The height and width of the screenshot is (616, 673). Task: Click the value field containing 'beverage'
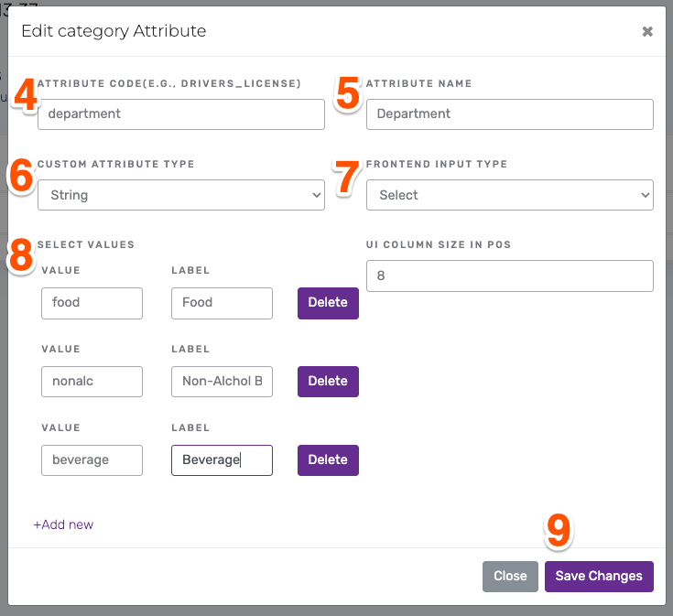click(92, 460)
